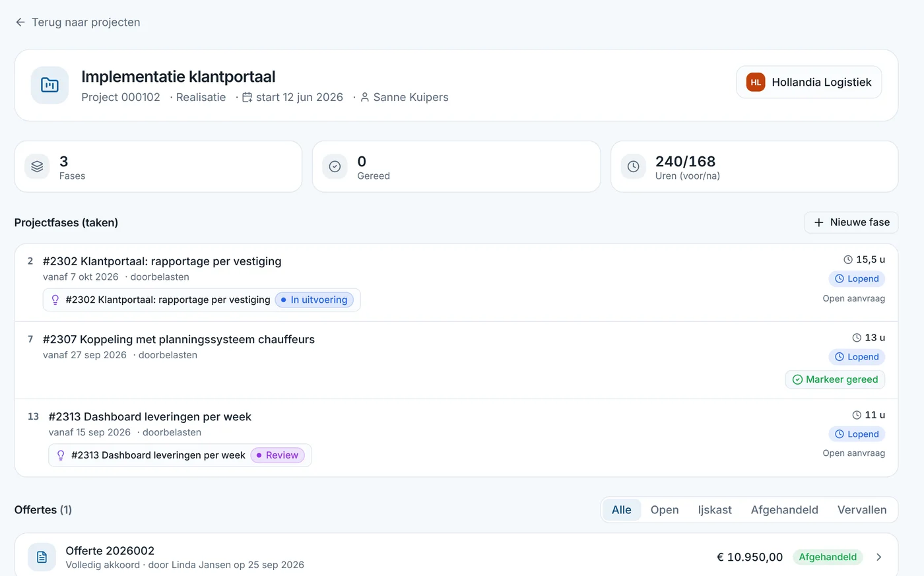Add a phase with Nieuwe fase button

(851, 222)
